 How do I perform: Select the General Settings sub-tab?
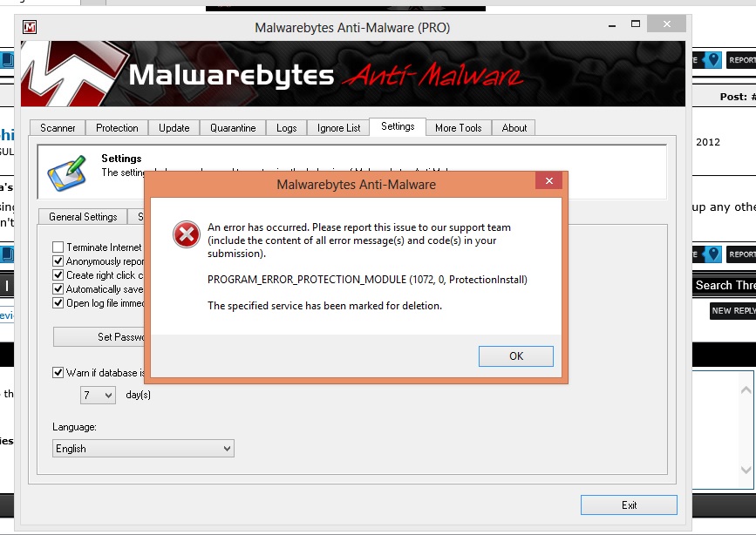(x=83, y=217)
